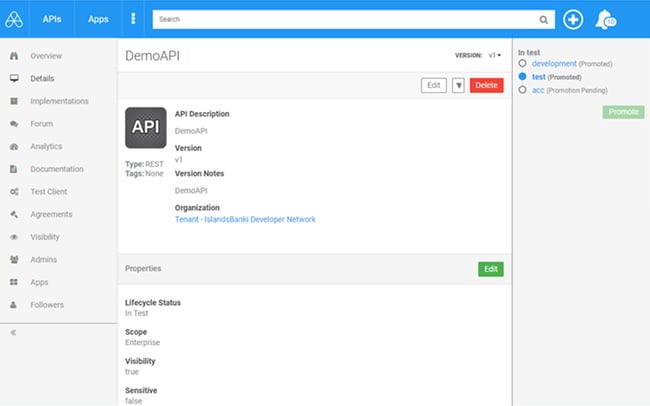This screenshot has width=650, height=406.
Task: Select the acc environment radio button
Action: tap(523, 90)
